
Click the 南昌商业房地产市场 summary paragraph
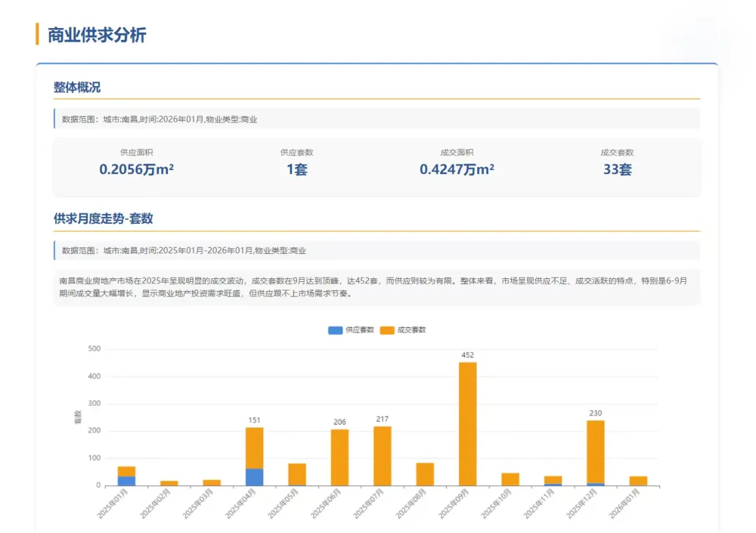coord(377,287)
